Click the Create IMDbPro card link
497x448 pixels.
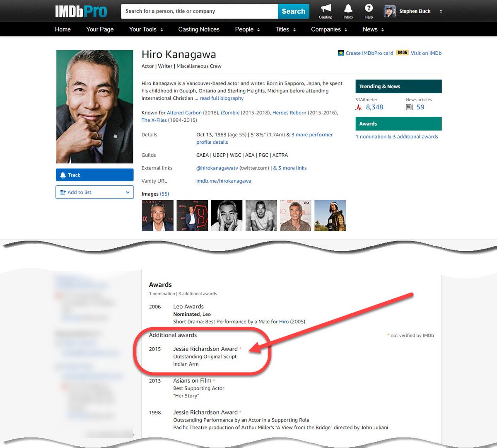pyautogui.click(x=369, y=53)
